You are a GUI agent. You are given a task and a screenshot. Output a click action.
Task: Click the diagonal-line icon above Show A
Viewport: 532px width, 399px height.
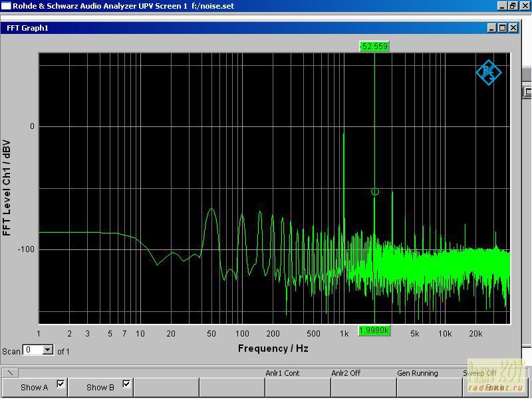tap(10, 373)
